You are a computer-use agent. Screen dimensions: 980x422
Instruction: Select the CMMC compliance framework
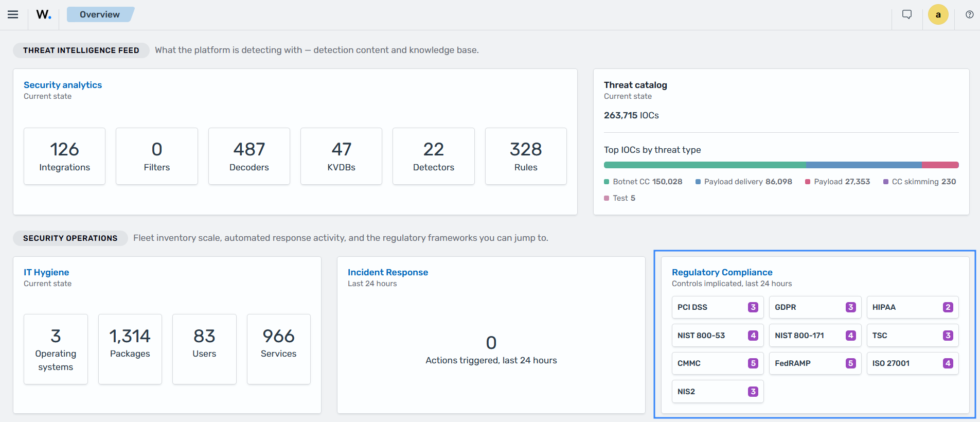tap(718, 363)
